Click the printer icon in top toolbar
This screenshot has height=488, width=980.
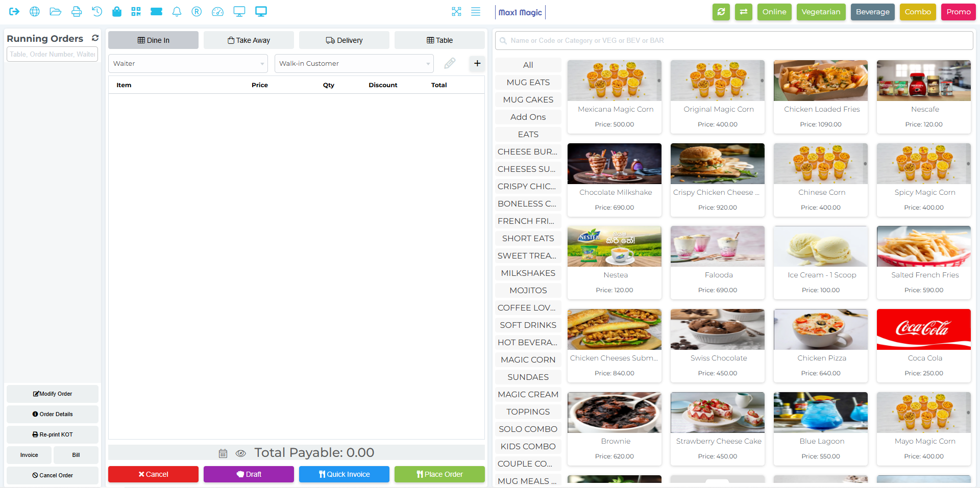pyautogui.click(x=76, y=12)
